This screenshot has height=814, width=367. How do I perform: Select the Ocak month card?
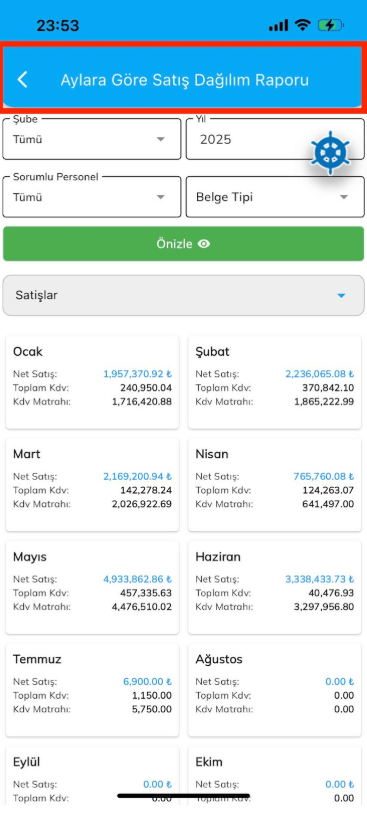tap(92, 382)
